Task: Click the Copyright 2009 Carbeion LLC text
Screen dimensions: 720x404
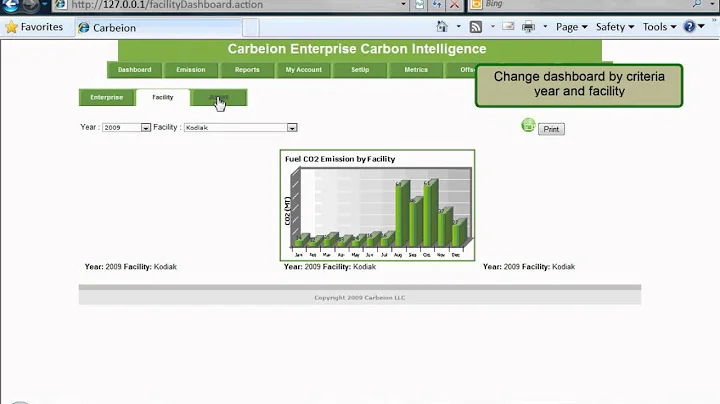Action: click(x=360, y=297)
